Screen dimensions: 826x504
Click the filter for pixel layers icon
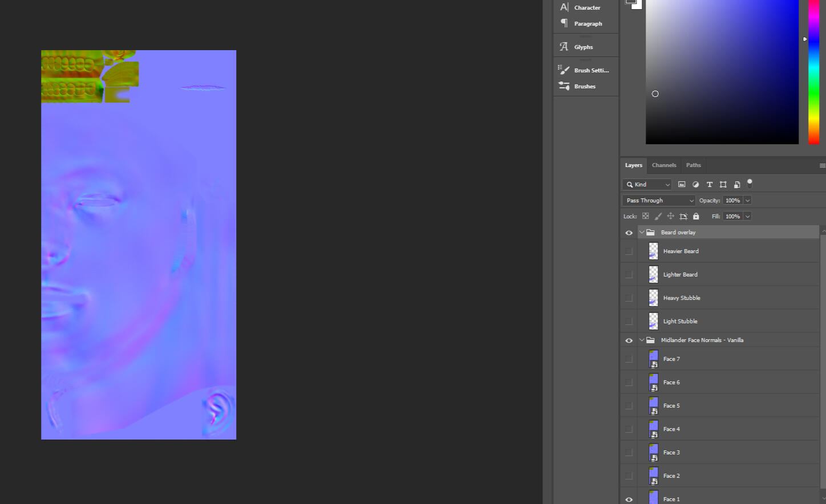682,184
